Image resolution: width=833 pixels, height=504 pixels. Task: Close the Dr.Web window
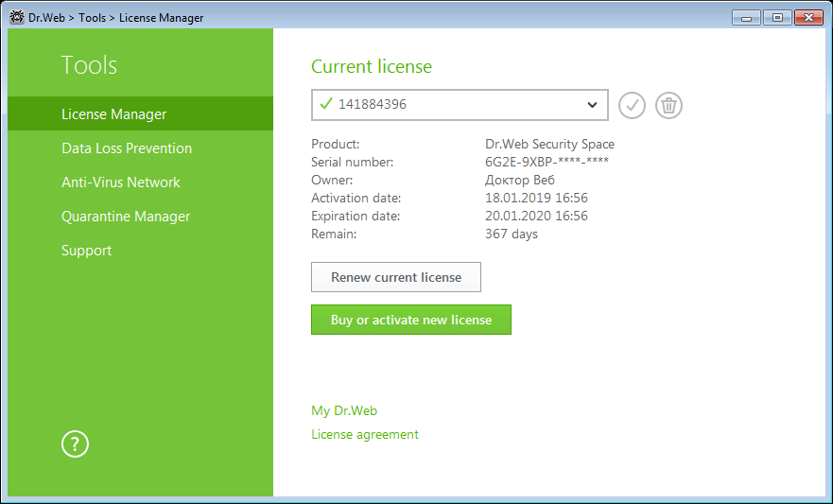808,18
